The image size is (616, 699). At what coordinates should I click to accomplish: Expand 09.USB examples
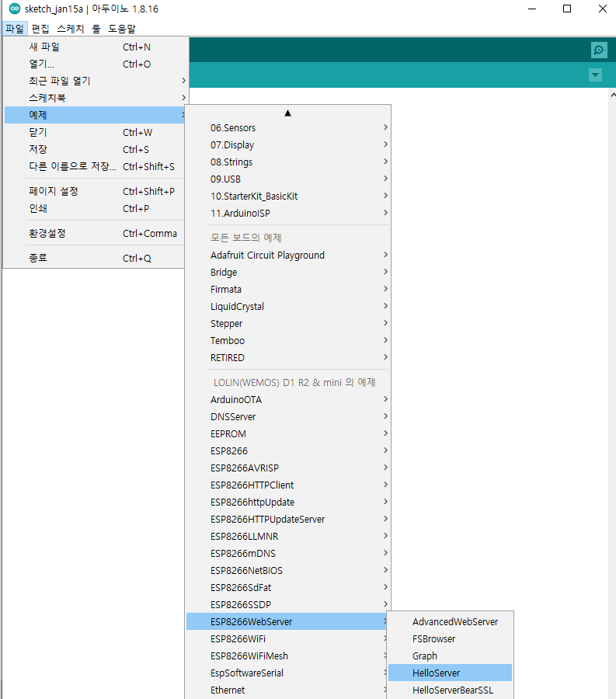288,179
